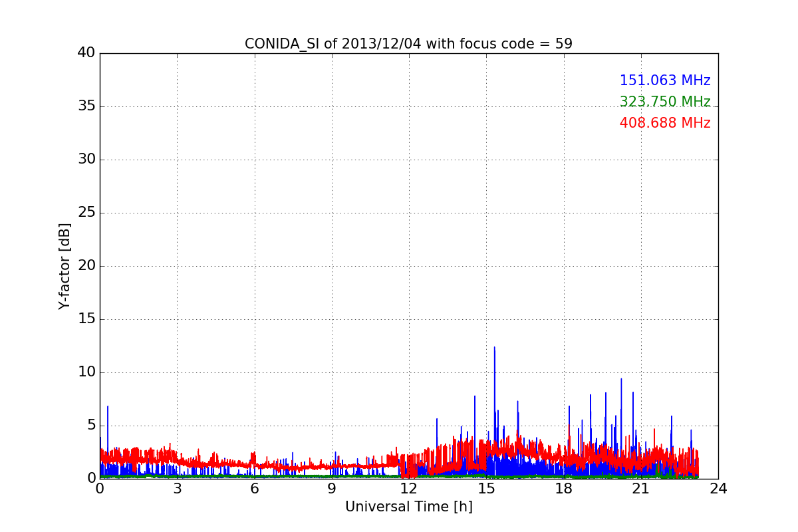Click the x-axis tick label '9'
The image size is (798, 532).
point(332,489)
